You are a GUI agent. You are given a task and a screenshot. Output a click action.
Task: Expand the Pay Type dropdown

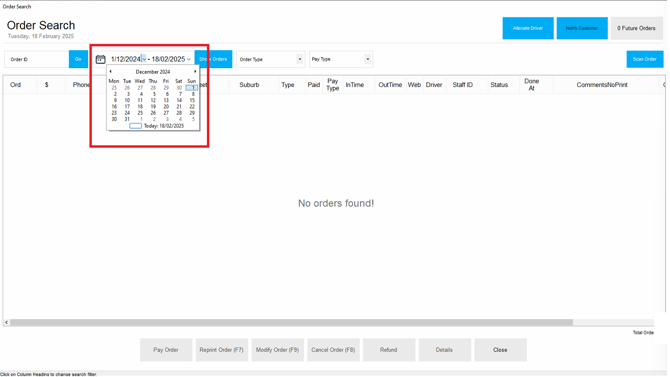tap(367, 59)
